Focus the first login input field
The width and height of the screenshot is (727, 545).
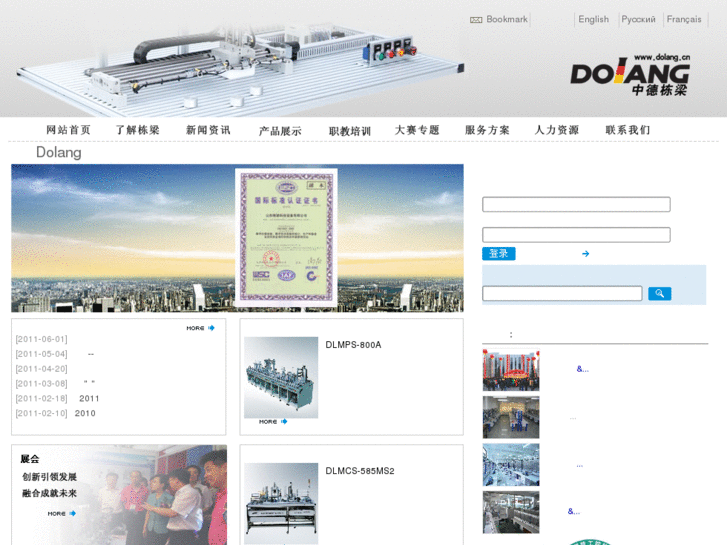click(576, 204)
